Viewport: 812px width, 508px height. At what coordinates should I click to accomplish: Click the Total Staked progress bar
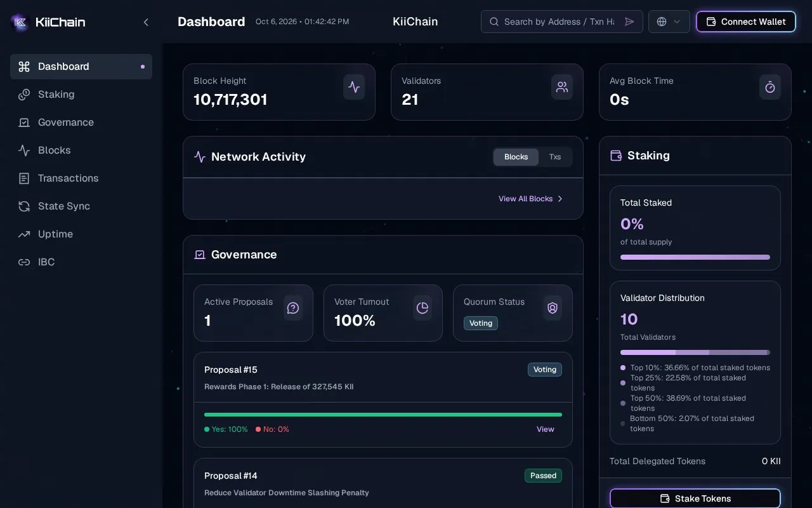695,257
